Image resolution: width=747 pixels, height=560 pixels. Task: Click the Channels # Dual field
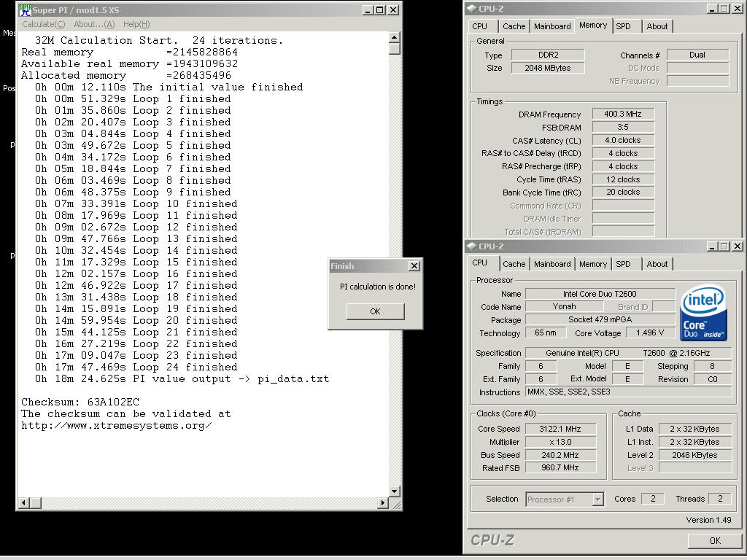697,55
